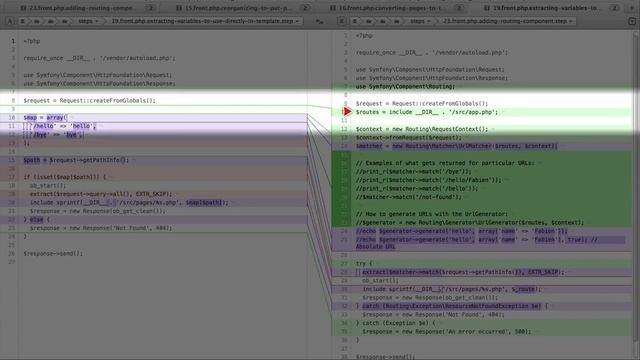Switch to the 15.front.php.reorganizing-to-put tab

click(242, 8)
